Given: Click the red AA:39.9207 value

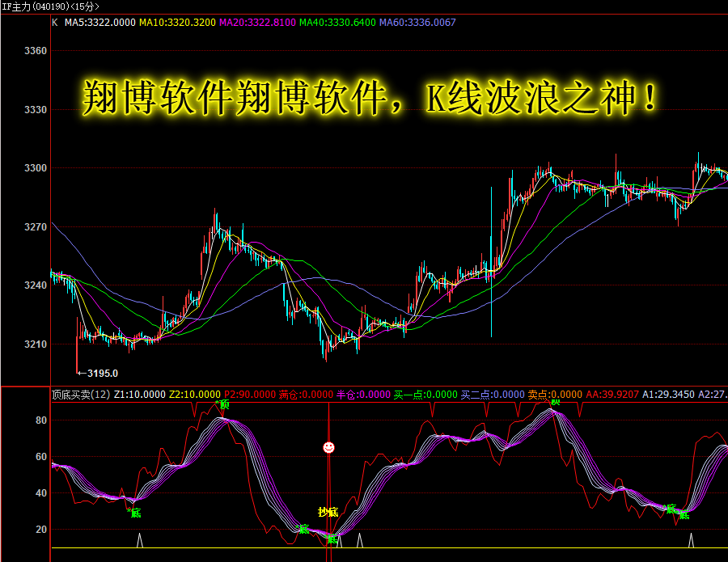Looking at the screenshot, I should (612, 395).
